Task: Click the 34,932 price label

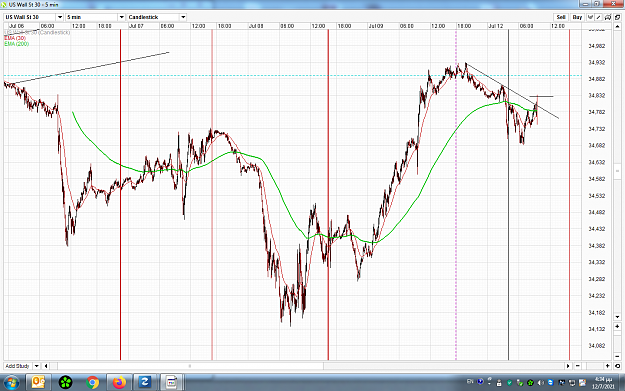Action: click(x=597, y=63)
